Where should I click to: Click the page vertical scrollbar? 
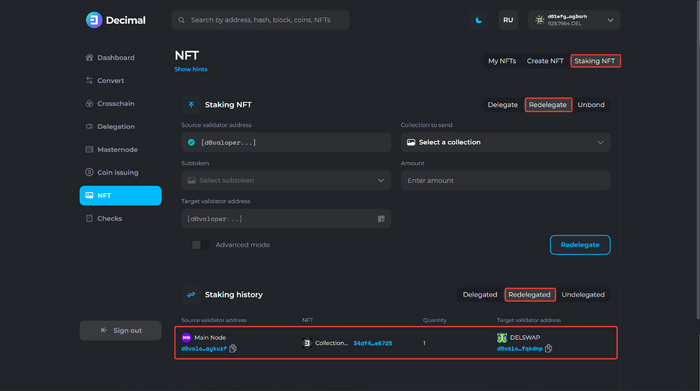[x=698, y=160]
